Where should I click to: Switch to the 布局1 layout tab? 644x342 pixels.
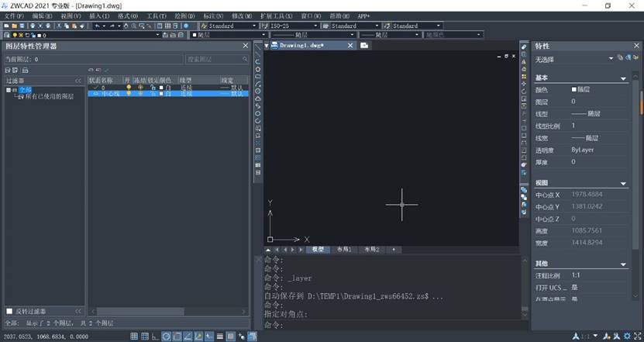tap(344, 250)
